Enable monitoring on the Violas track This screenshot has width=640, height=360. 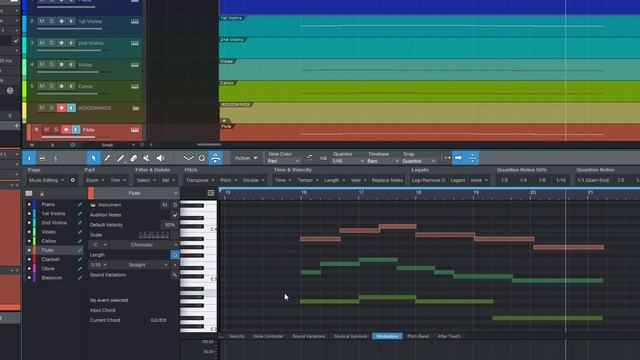point(71,64)
